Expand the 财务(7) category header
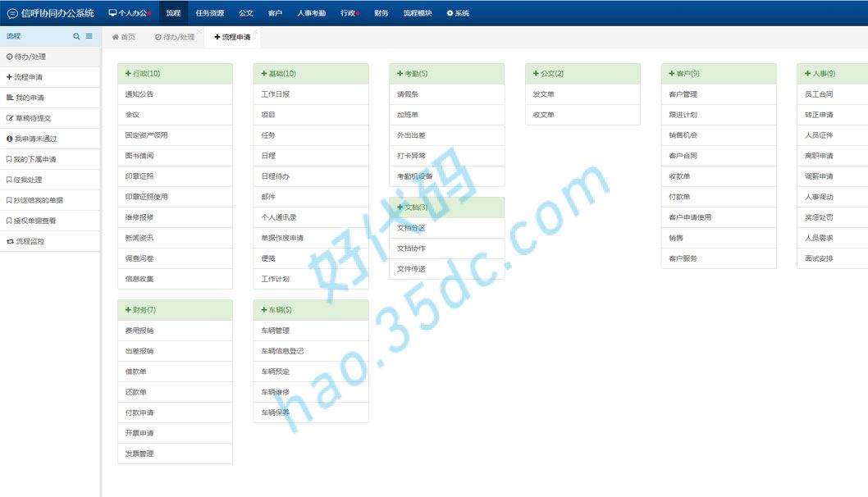868x497 pixels. (175, 310)
